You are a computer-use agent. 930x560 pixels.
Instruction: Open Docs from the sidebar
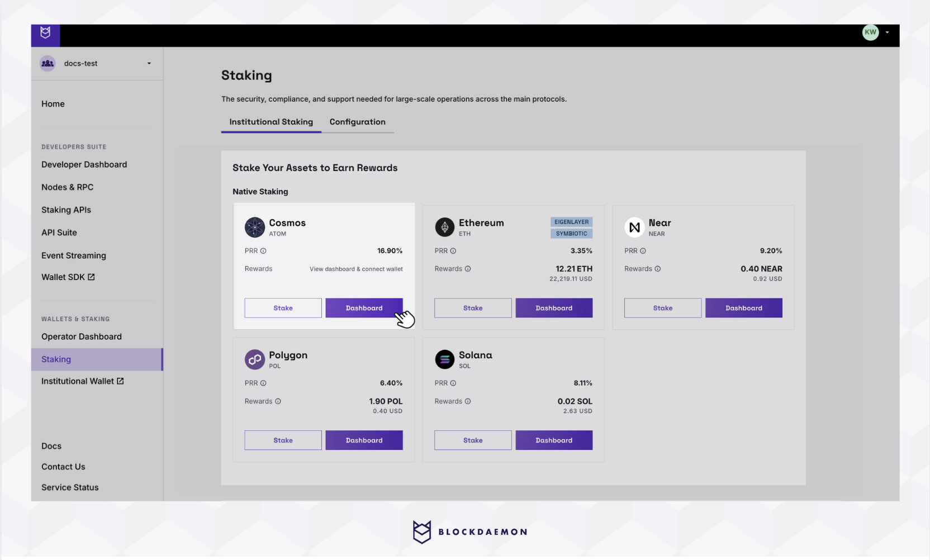point(51,446)
